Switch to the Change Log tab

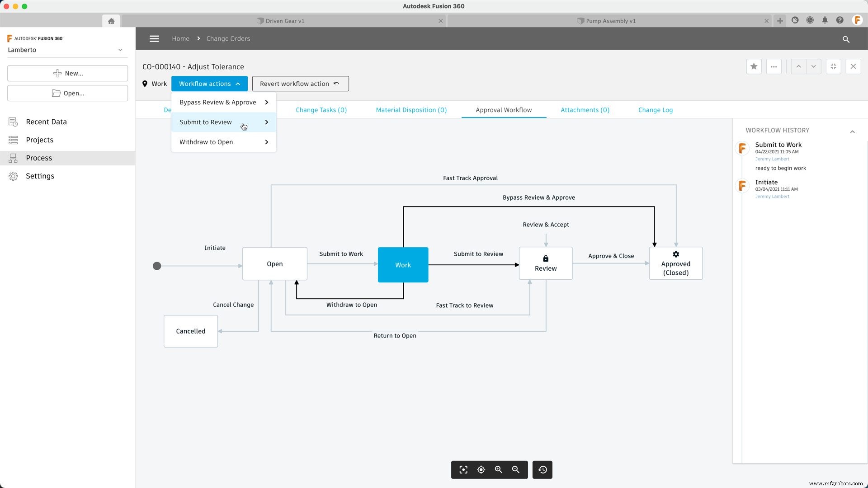pos(656,110)
